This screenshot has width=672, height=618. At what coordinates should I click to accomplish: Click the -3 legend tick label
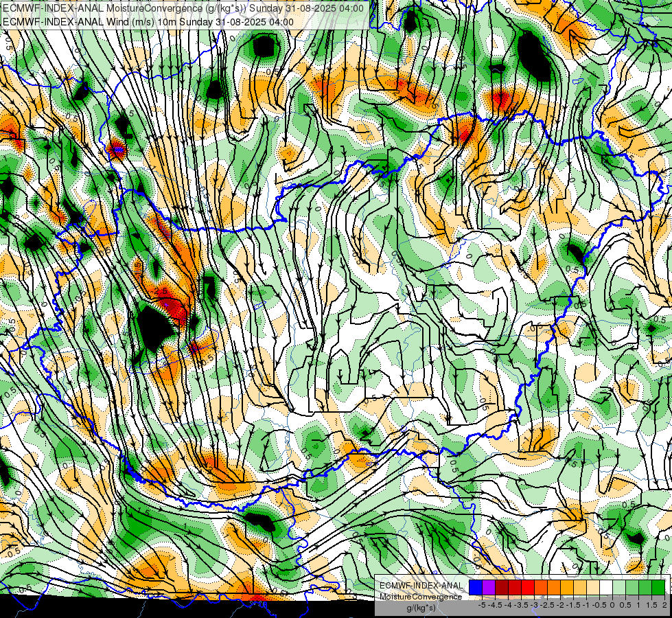click(535, 605)
